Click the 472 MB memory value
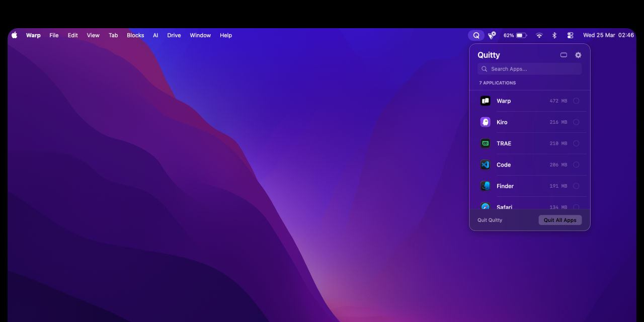644x322 pixels. [x=558, y=101]
